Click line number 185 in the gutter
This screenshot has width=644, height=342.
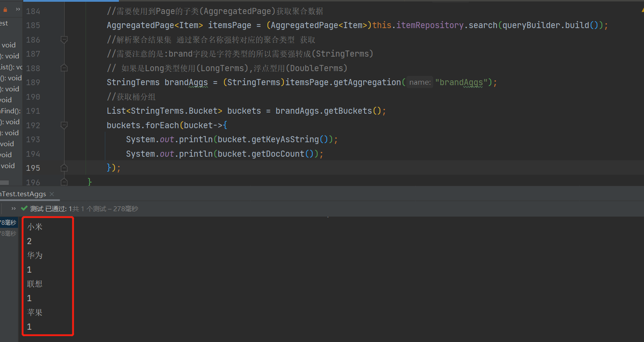(x=33, y=25)
